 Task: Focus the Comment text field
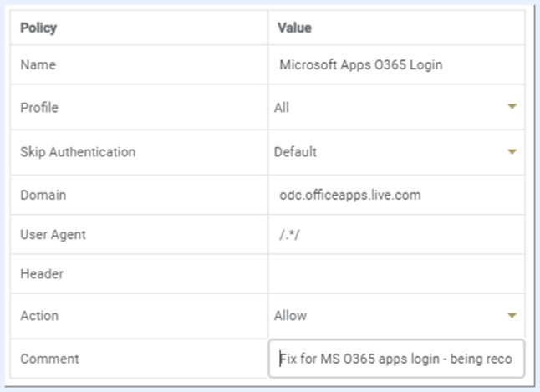[x=396, y=359]
